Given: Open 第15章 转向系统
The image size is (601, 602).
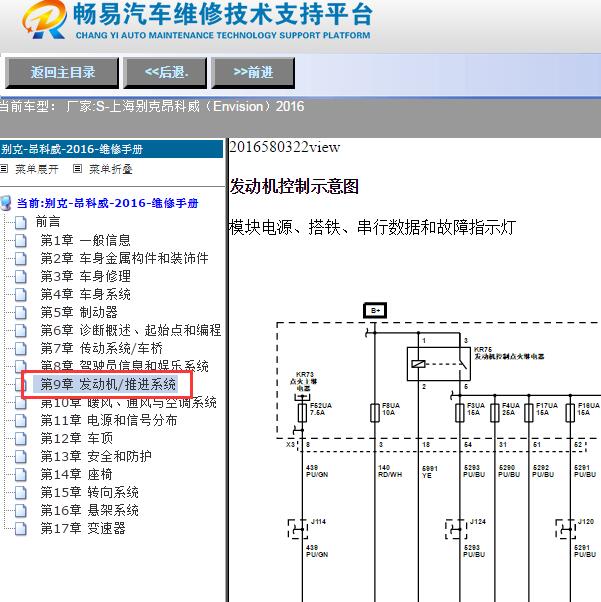Looking at the screenshot, I should point(89,492).
